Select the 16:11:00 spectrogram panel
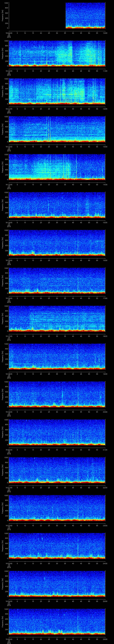 [57, 91]
